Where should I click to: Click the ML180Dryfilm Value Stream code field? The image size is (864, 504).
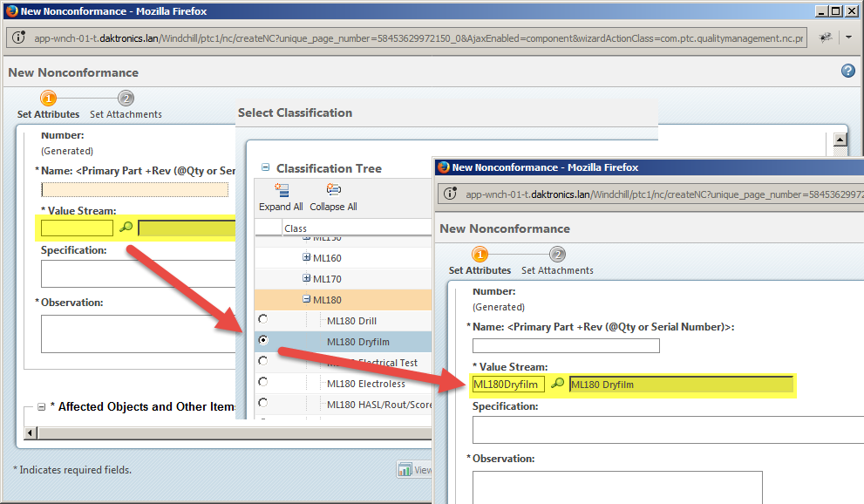point(508,384)
